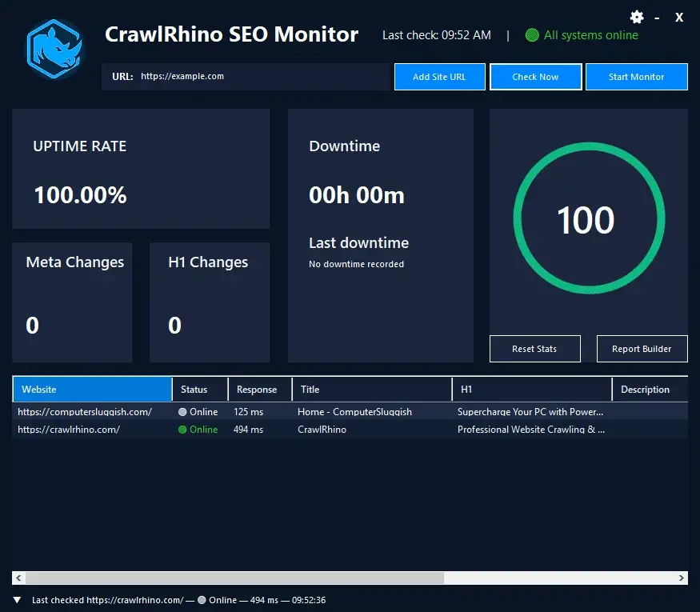This screenshot has width=700, height=612.
Task: Click the CrawlRhino rhino logo
Action: click(x=54, y=49)
